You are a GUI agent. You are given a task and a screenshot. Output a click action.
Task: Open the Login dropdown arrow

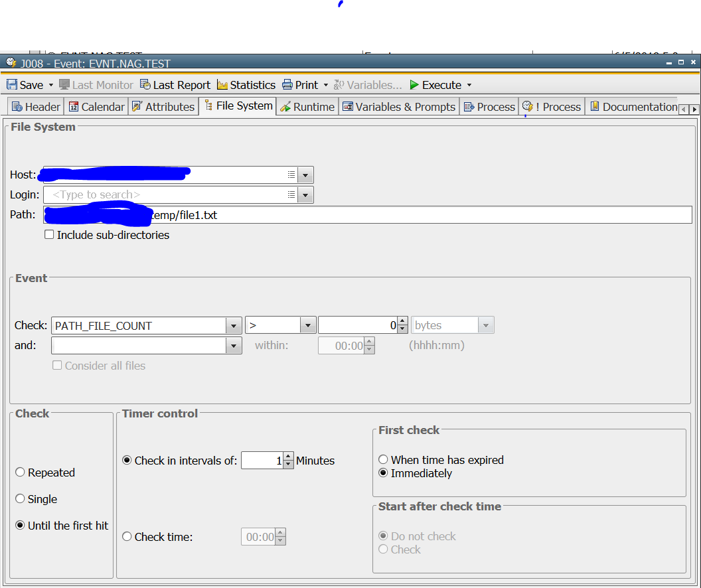click(305, 195)
